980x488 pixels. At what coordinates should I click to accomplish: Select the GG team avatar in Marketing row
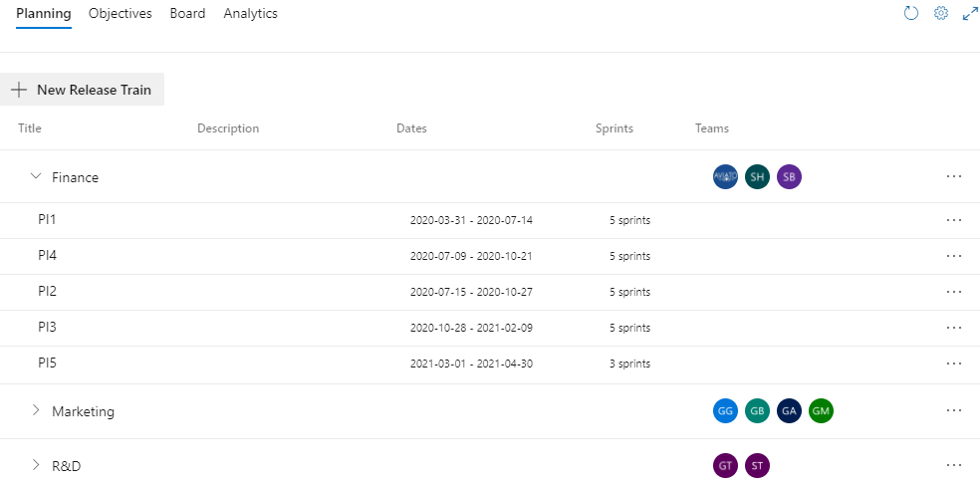pos(725,411)
